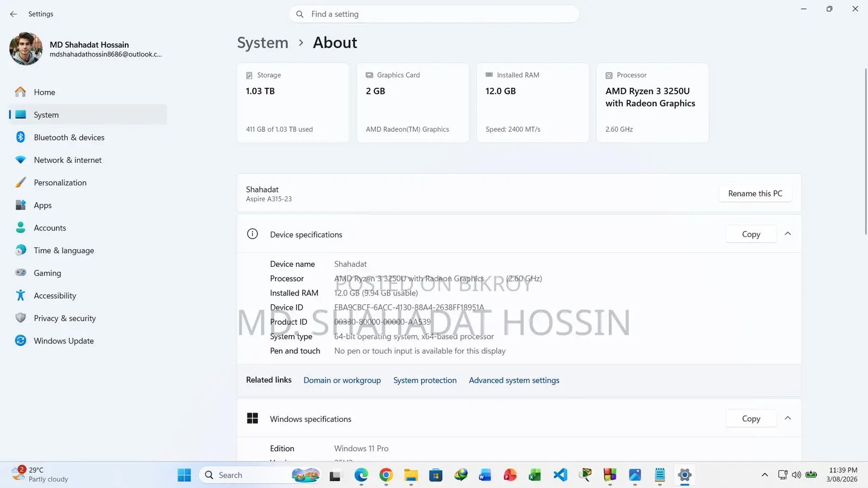Open the System protection link

pyautogui.click(x=425, y=381)
